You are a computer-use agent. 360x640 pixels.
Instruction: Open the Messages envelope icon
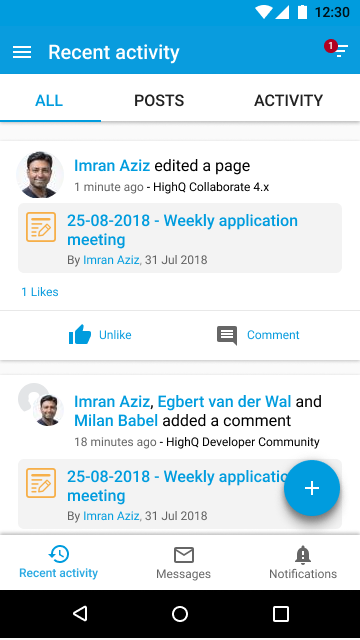coord(184,555)
